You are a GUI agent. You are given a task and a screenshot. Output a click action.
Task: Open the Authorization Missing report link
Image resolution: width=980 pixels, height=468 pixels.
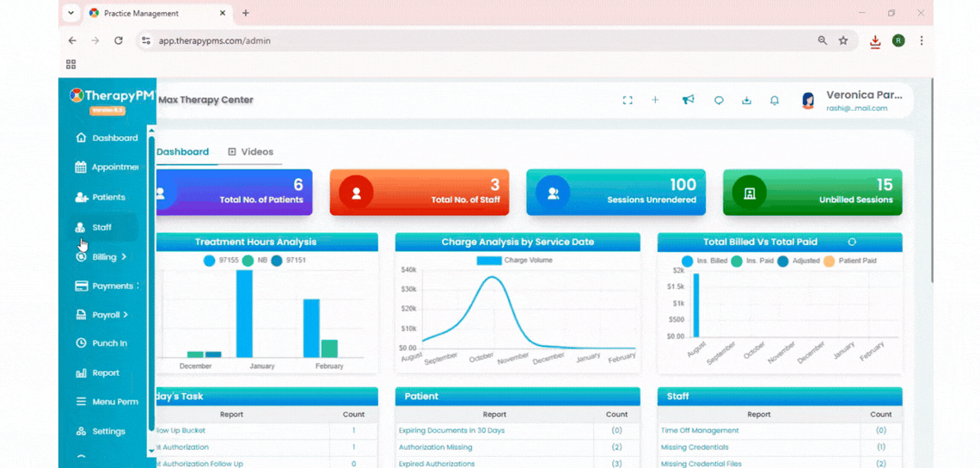[x=436, y=447]
